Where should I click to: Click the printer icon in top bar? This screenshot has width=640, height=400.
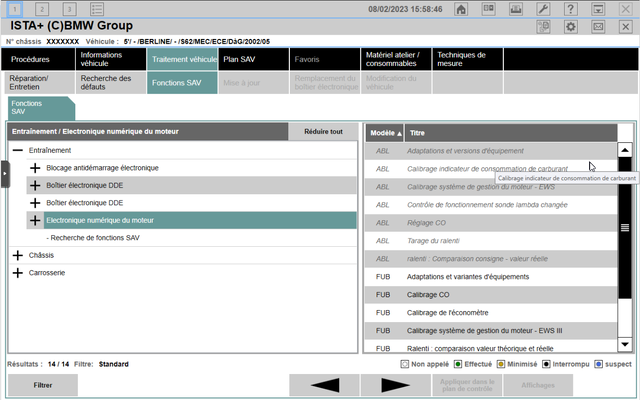tap(516, 9)
